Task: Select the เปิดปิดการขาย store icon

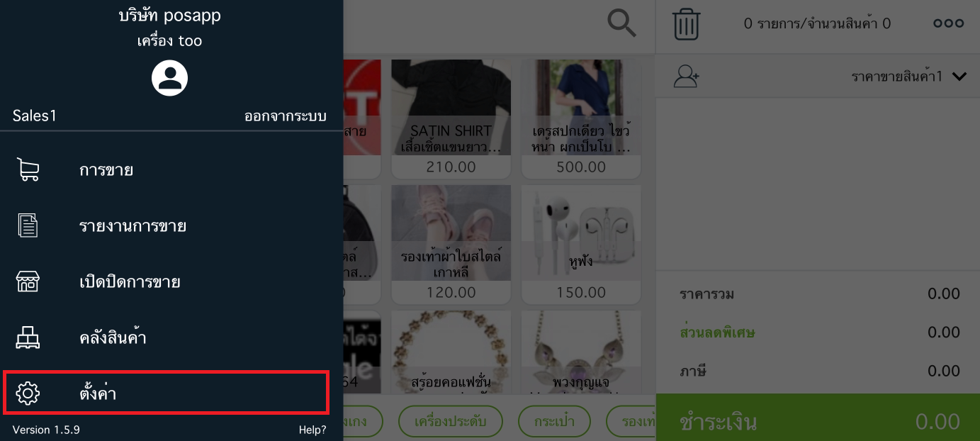Action: (x=28, y=281)
